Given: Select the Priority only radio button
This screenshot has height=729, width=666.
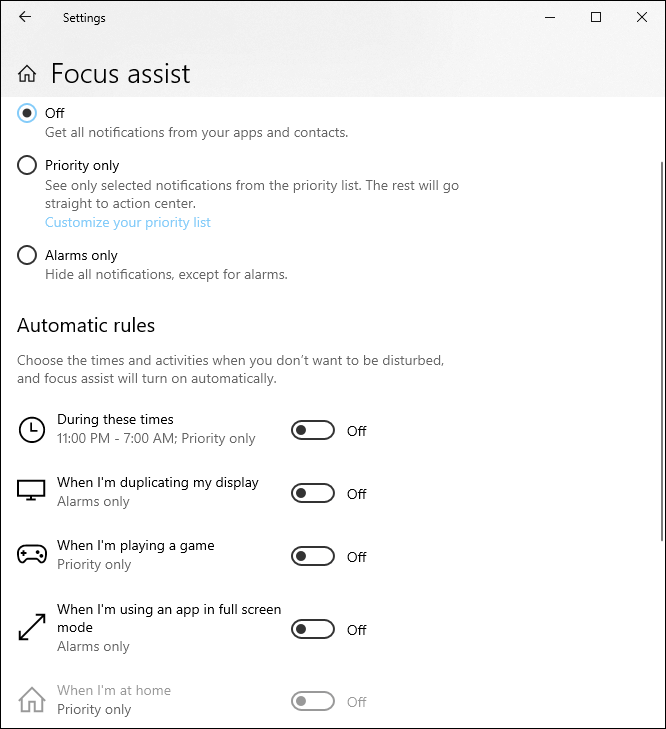Looking at the screenshot, I should (x=28, y=166).
